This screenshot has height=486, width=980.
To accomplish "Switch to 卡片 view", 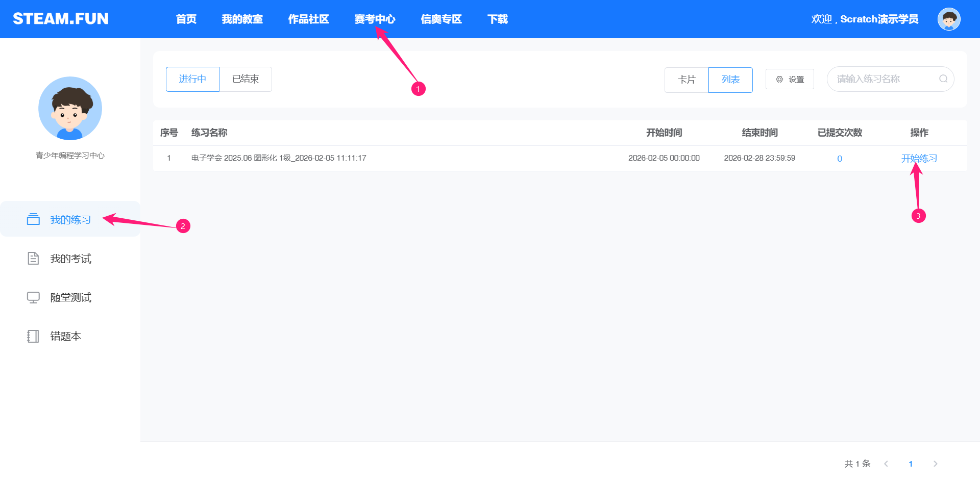I will 687,80.
